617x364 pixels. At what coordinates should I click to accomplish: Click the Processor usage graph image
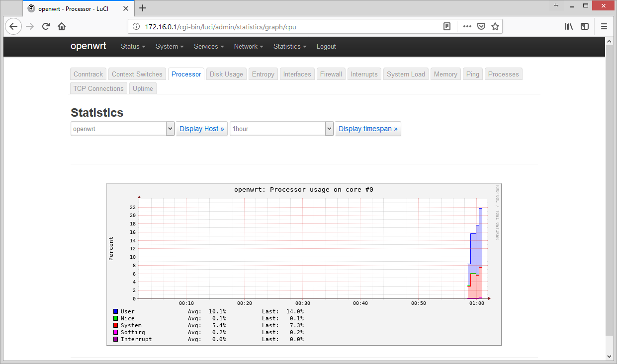click(304, 264)
